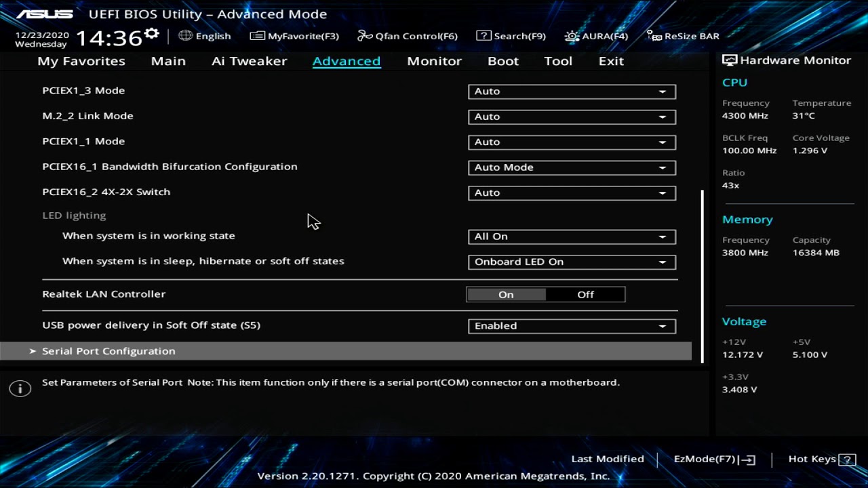This screenshot has height=488, width=868.
Task: Click the vertical scrollbar of settings list
Action: click(702, 276)
